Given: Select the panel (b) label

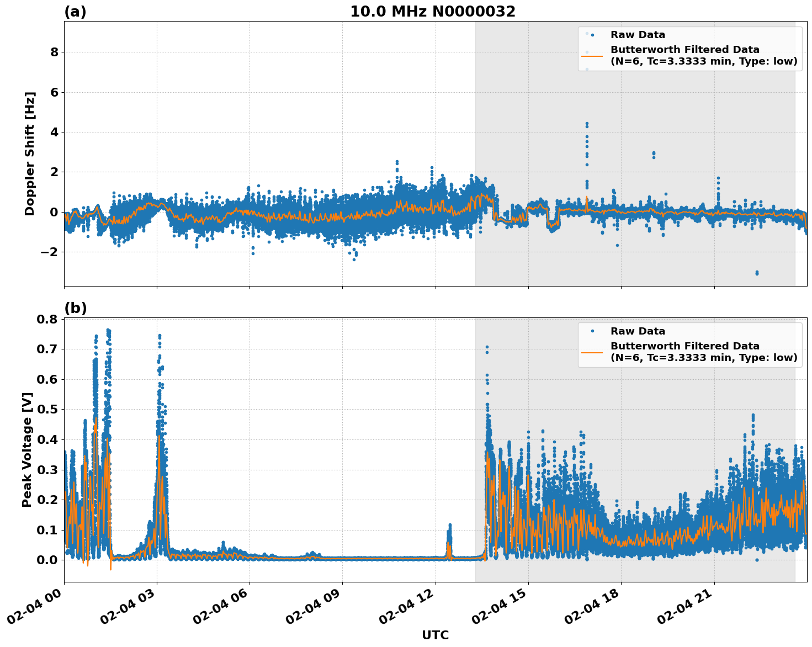Looking at the screenshot, I should click(76, 307).
